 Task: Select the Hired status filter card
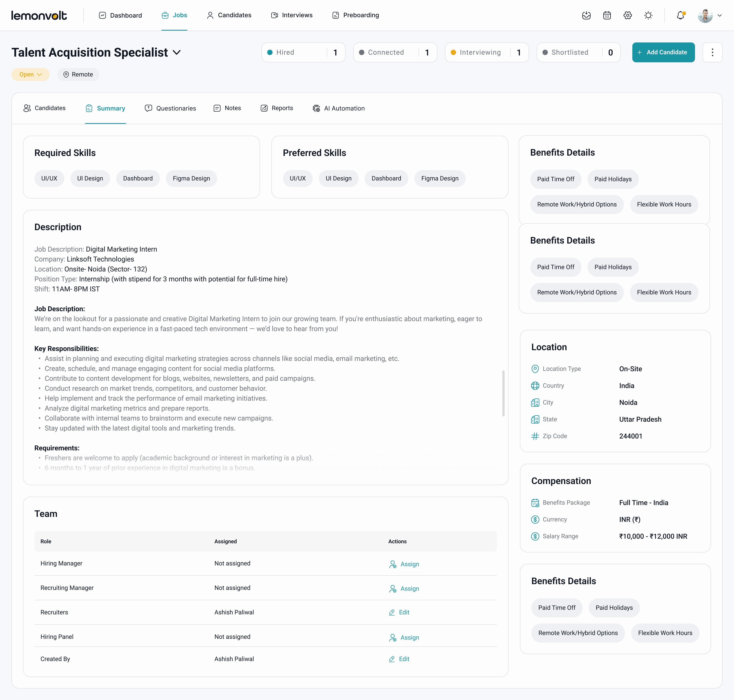303,52
